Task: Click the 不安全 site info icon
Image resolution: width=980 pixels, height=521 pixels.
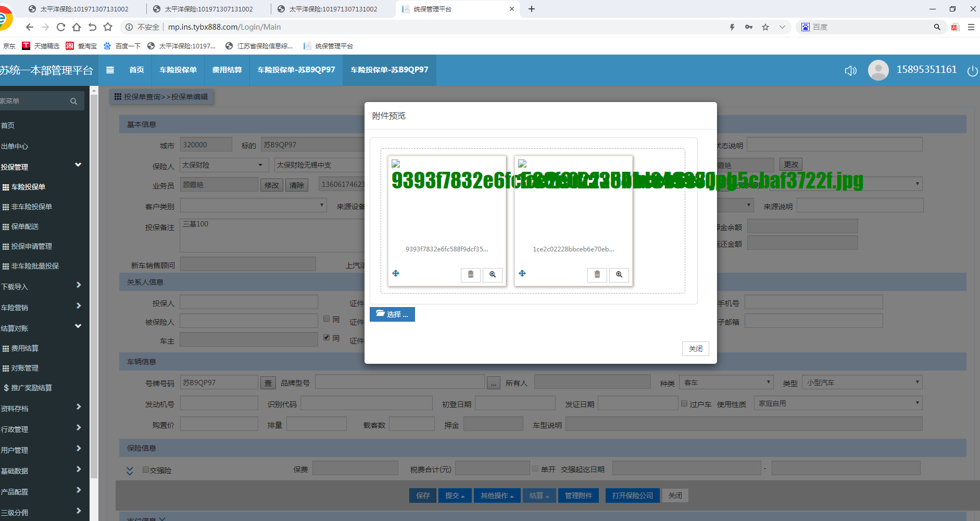Action: tap(129, 27)
